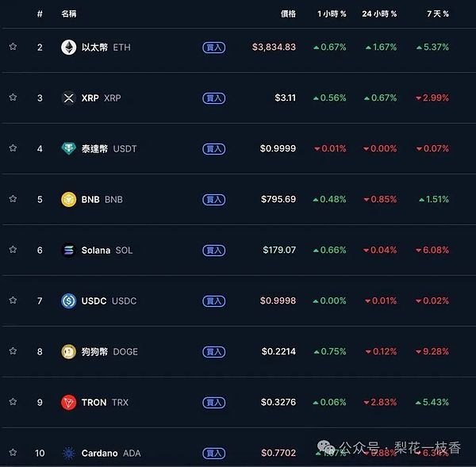This screenshot has width=476, height=467.
Task: Sort by the 7 天 % column
Action: (x=437, y=14)
